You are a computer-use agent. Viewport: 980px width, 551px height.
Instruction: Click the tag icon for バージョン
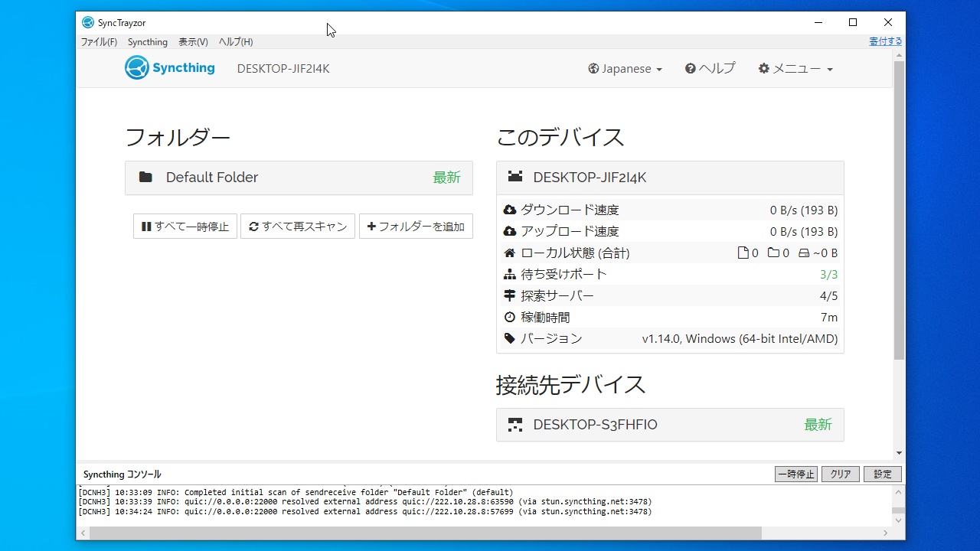[510, 338]
